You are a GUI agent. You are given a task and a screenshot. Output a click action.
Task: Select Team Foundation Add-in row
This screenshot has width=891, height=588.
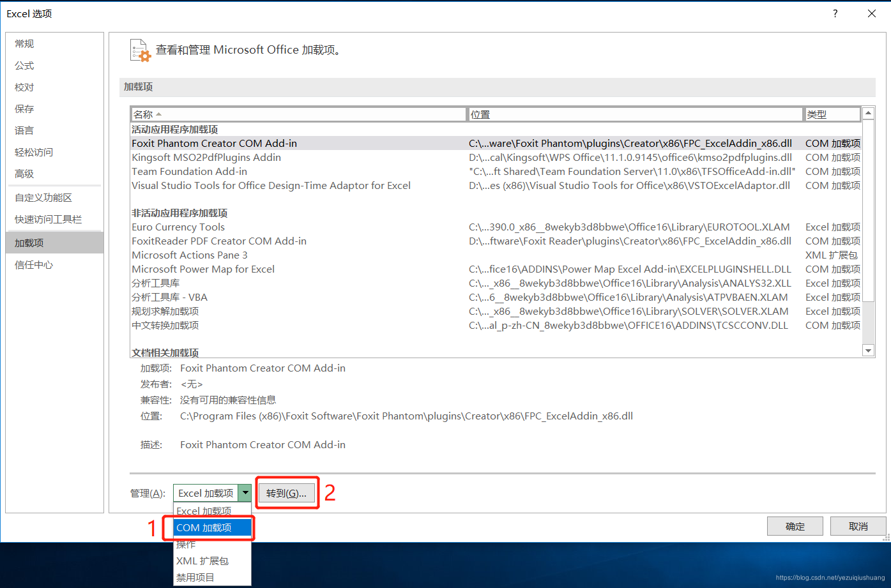click(496, 171)
